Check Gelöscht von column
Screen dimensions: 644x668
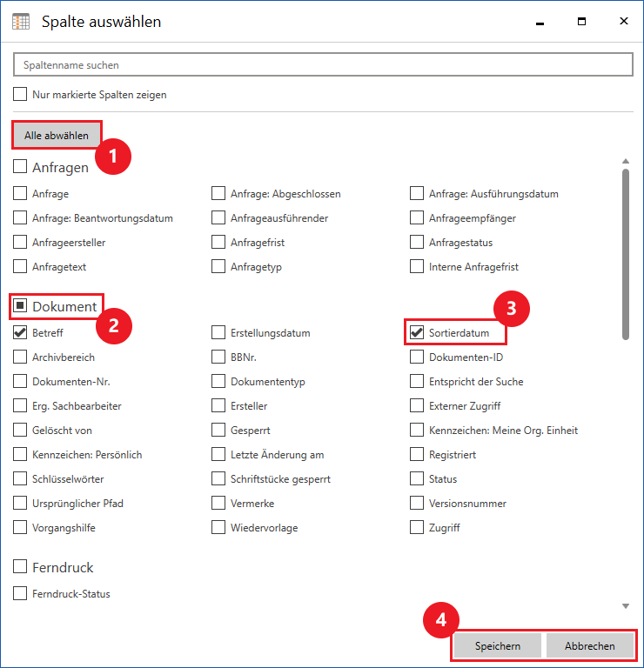(20, 430)
